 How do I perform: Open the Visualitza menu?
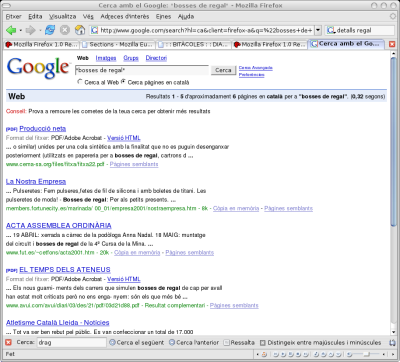pos(62,16)
